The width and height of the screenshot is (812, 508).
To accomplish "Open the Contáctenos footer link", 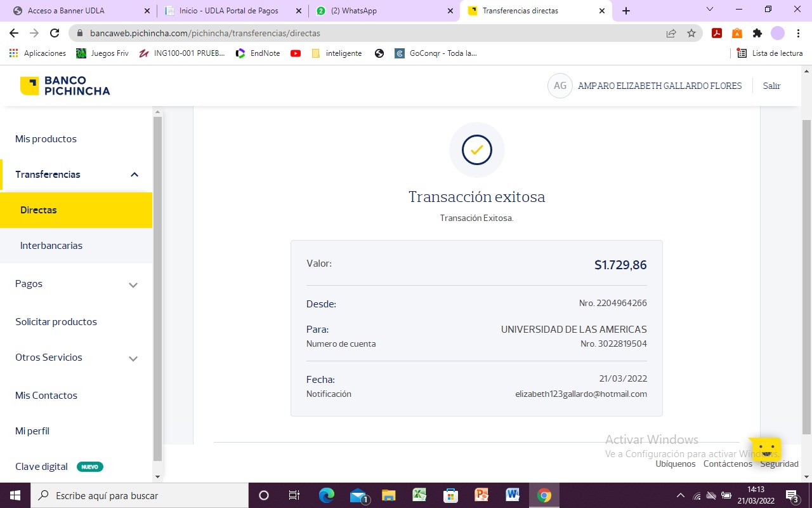I will coord(728,464).
